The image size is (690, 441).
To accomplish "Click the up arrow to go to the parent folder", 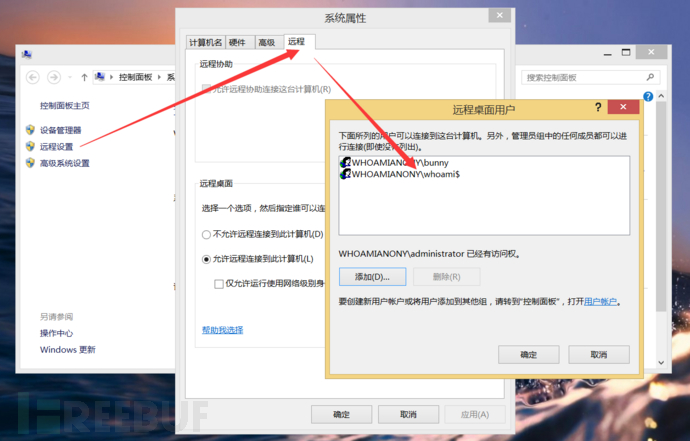I will [84, 77].
